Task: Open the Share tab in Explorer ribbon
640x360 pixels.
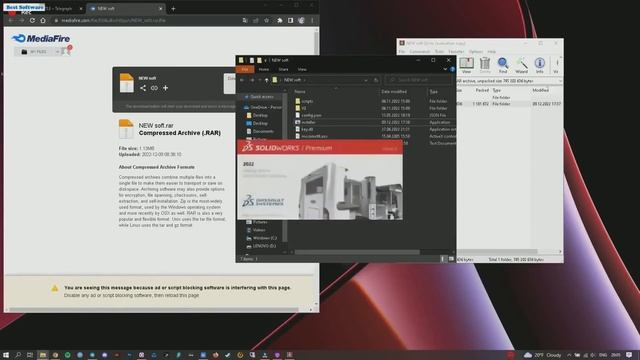Action: [283, 69]
